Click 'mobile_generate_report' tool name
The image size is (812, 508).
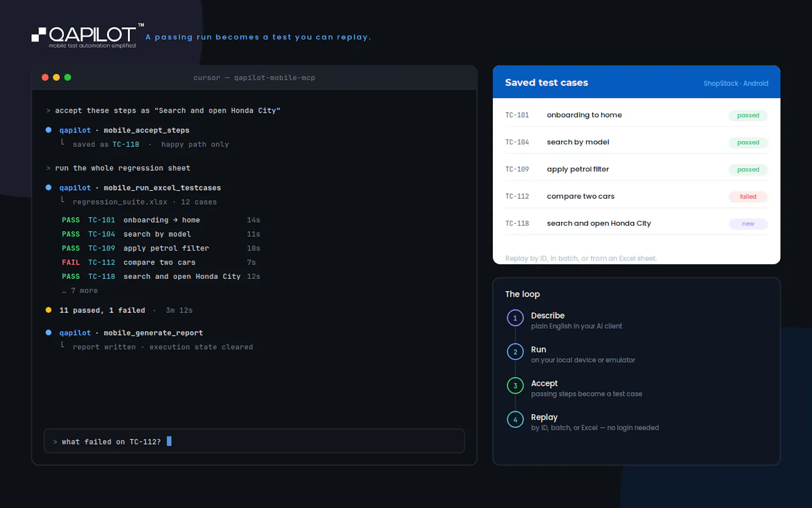(153, 333)
